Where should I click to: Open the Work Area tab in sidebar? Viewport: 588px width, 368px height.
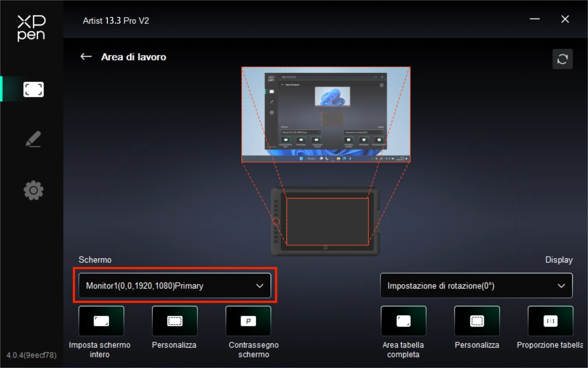(x=33, y=89)
